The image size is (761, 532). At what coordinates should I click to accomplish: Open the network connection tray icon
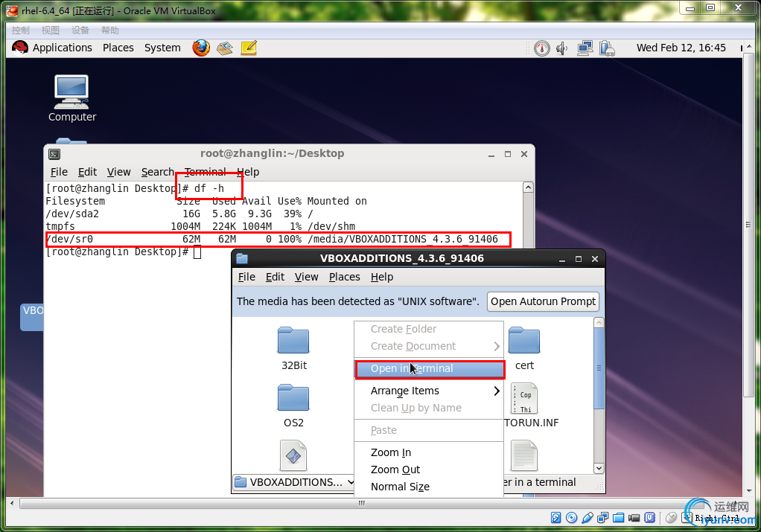[x=585, y=48]
